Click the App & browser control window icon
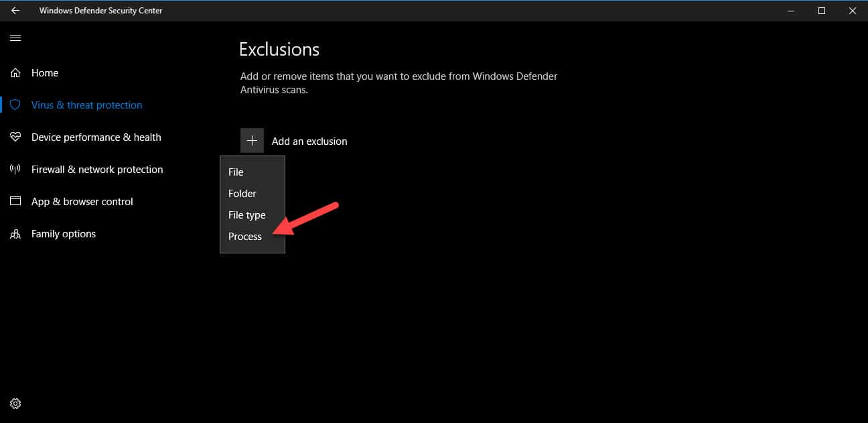 point(15,202)
